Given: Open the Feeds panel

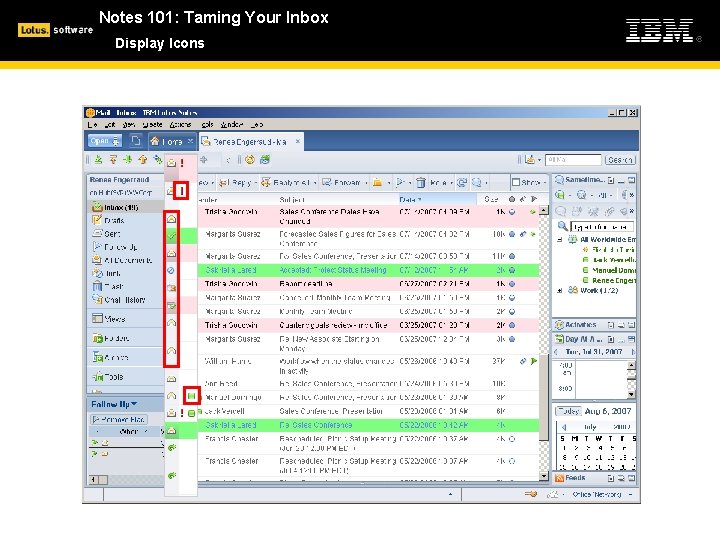Looking at the screenshot, I should [575, 478].
